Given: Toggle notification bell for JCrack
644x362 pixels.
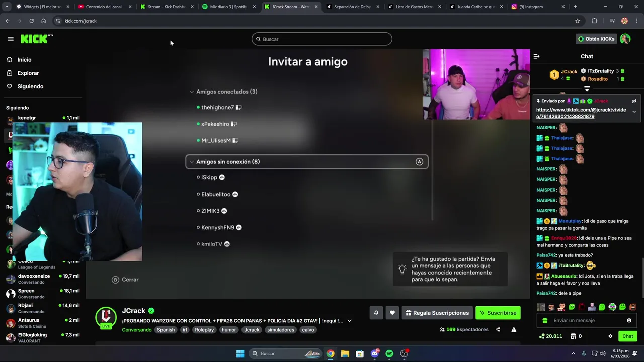Looking at the screenshot, I should (376, 313).
